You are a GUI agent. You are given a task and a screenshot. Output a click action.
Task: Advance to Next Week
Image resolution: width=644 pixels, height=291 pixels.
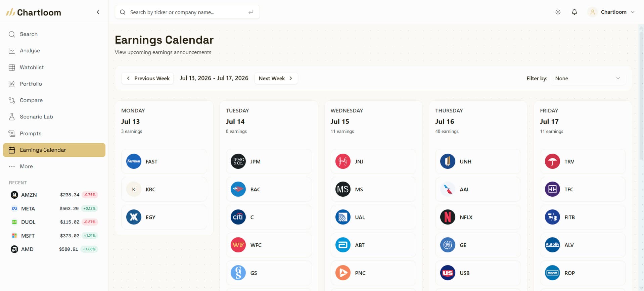276,78
